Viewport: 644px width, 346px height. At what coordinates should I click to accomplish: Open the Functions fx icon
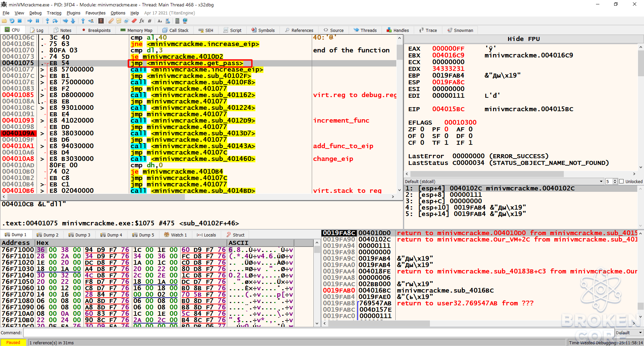142,21
